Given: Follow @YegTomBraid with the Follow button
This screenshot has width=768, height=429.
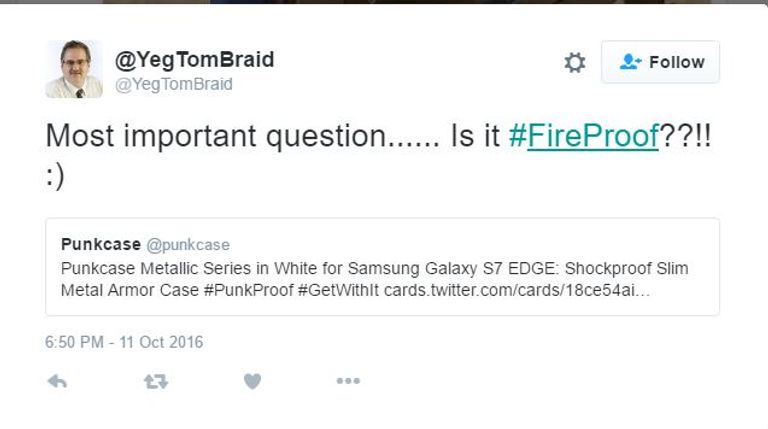Looking at the screenshot, I should click(x=660, y=62).
